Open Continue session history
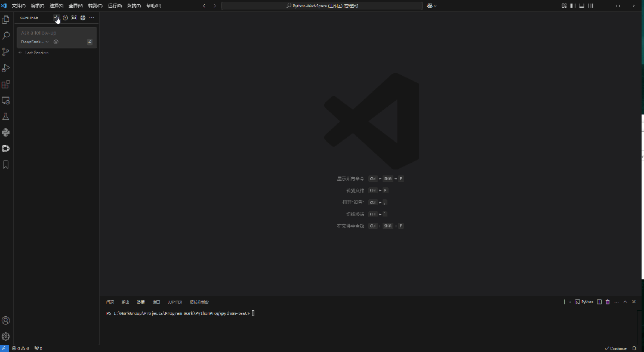This screenshot has height=352, width=644. [x=65, y=18]
